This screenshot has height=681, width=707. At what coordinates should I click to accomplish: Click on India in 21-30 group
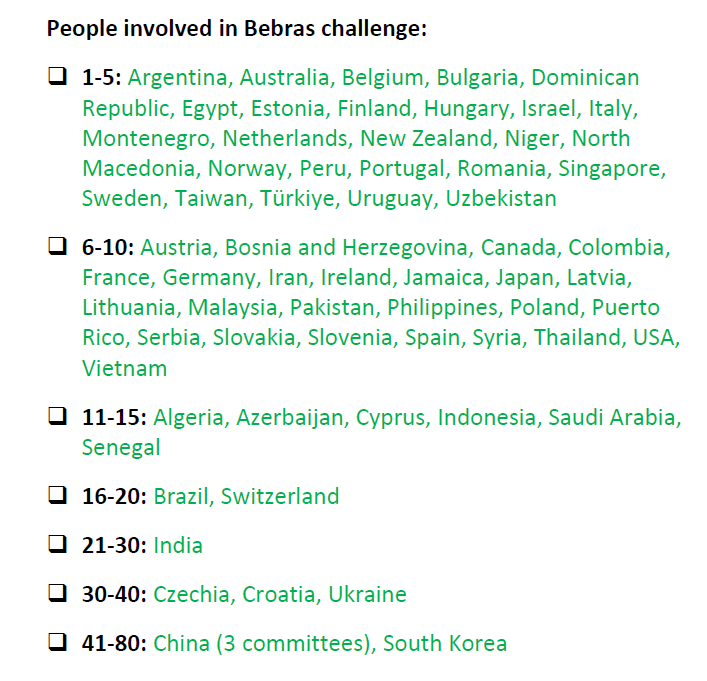click(178, 546)
